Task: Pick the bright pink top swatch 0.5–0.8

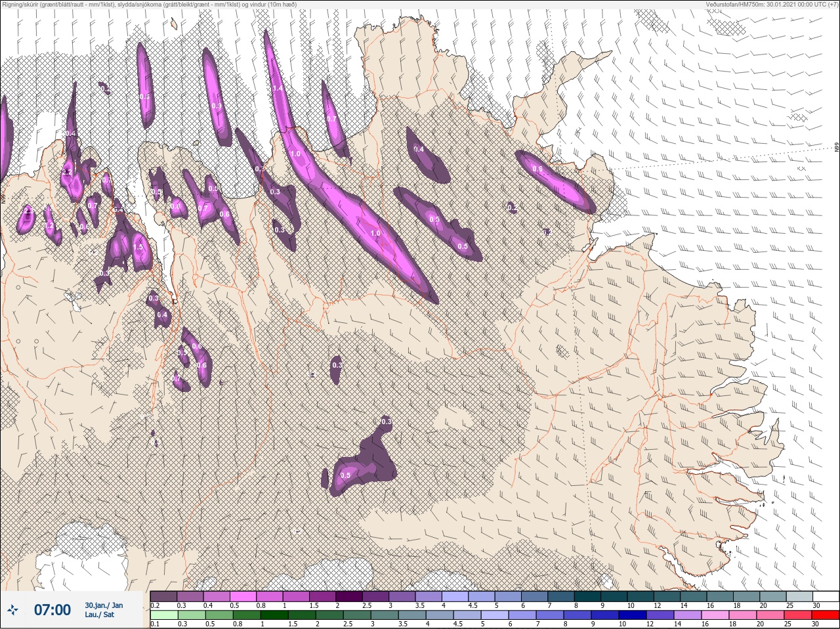Action: 243,596
